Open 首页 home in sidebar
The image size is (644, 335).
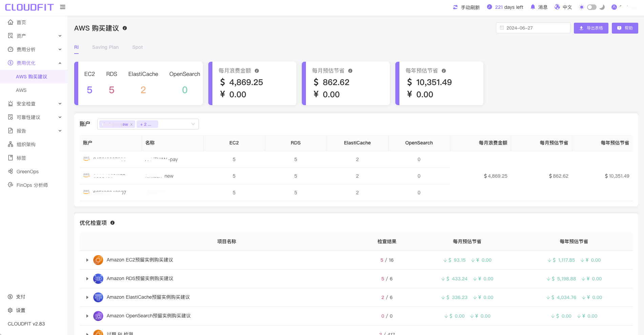pyautogui.click(x=34, y=22)
